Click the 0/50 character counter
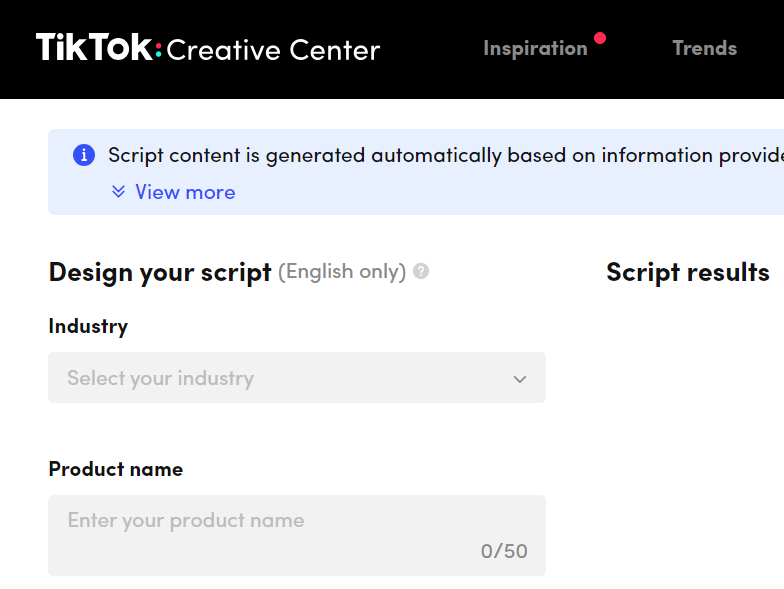The image size is (784, 589). 504,551
